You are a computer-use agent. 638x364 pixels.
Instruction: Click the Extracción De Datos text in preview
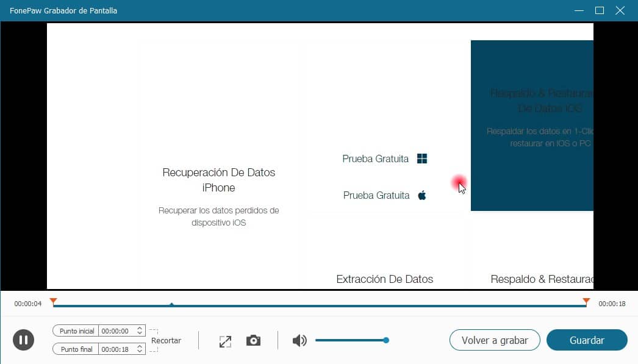pos(384,279)
